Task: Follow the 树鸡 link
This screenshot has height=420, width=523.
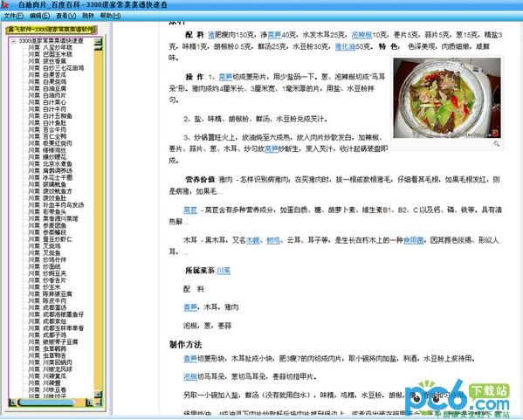Action: tap(273, 240)
